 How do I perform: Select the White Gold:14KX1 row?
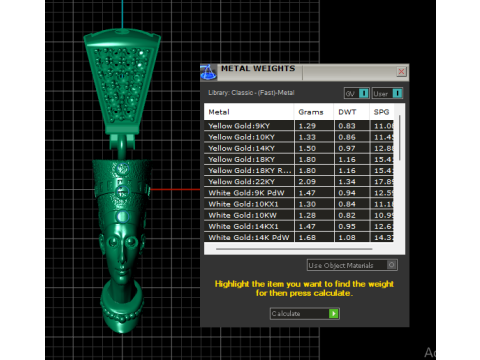(x=299, y=226)
